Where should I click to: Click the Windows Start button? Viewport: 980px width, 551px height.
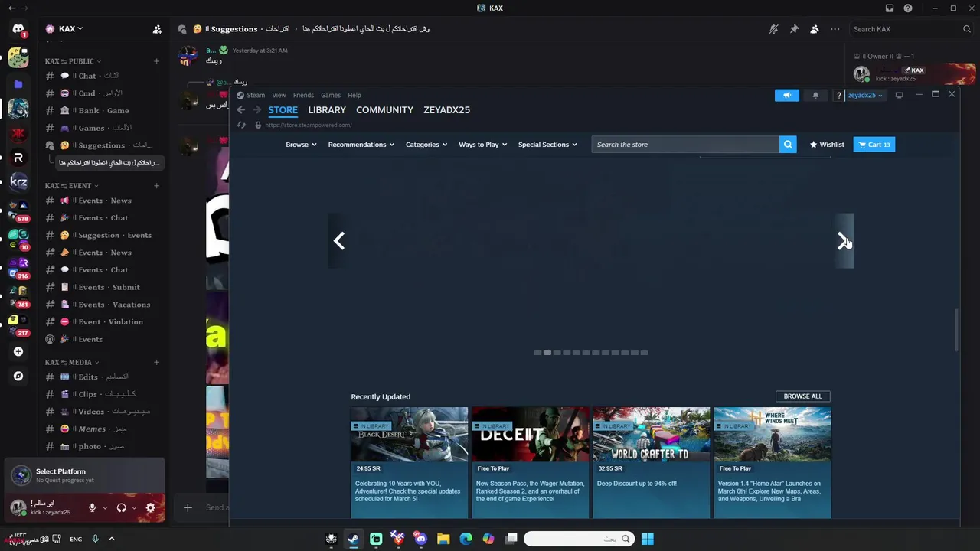(x=647, y=539)
